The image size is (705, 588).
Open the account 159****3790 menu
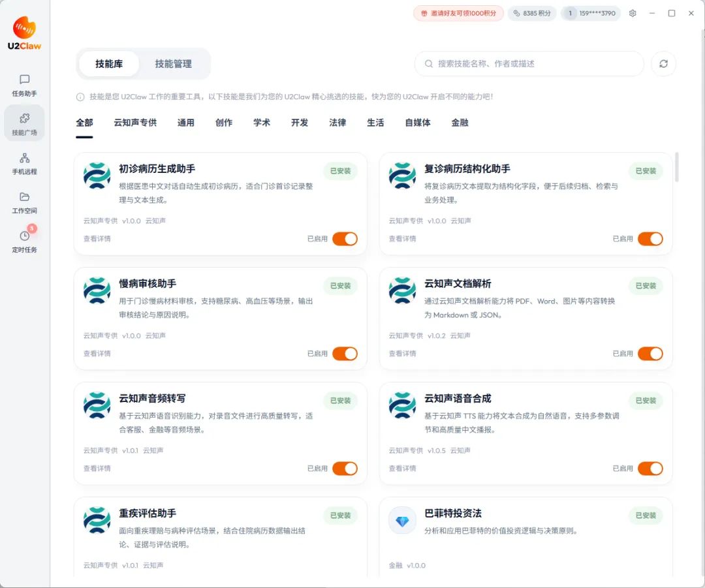click(x=591, y=14)
